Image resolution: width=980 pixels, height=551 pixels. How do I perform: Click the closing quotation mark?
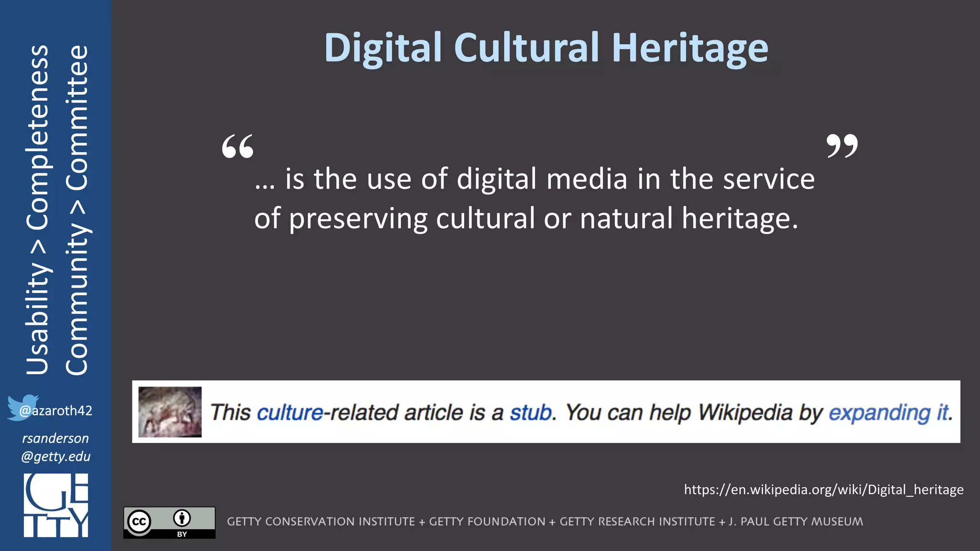842,146
